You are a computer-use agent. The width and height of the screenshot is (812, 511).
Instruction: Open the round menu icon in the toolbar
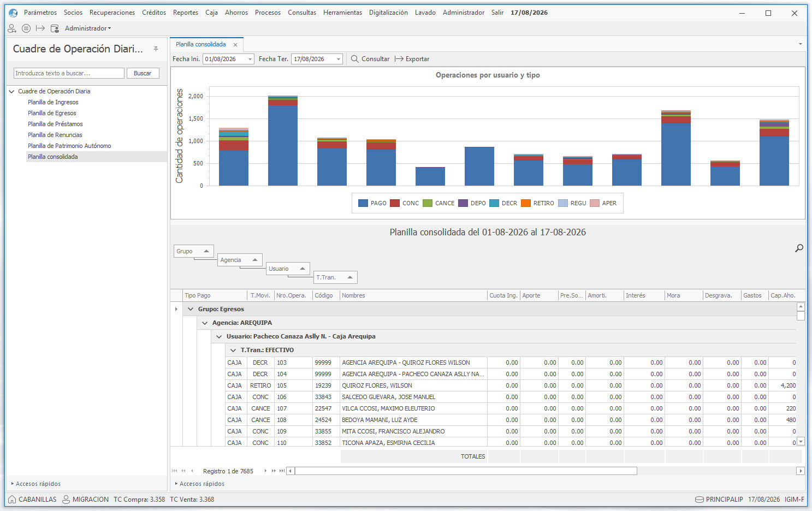[x=26, y=28]
